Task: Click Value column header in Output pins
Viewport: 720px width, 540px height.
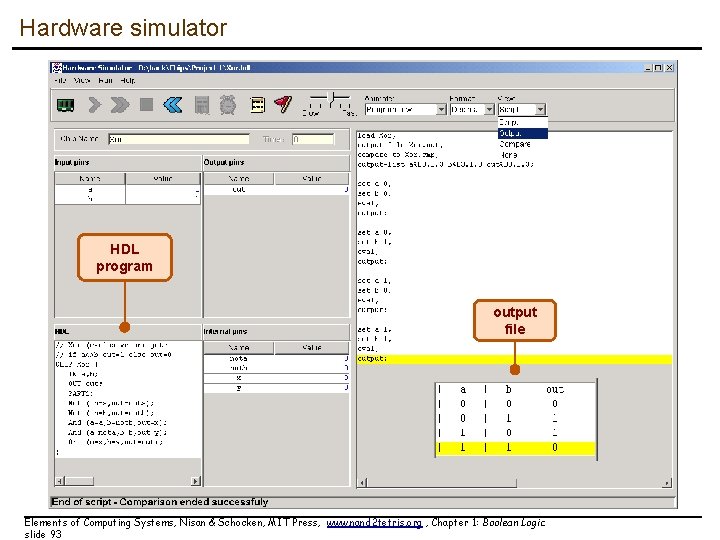Action: click(312, 178)
